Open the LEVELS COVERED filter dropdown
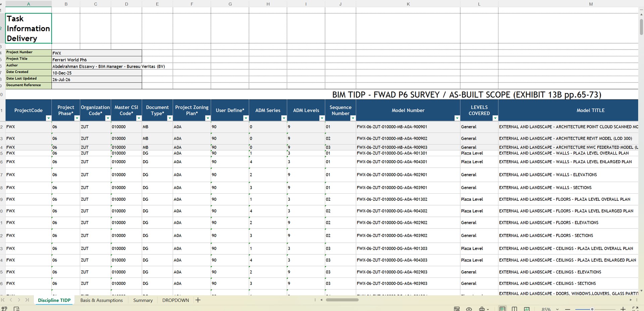This screenshot has height=311, width=644. point(495,118)
